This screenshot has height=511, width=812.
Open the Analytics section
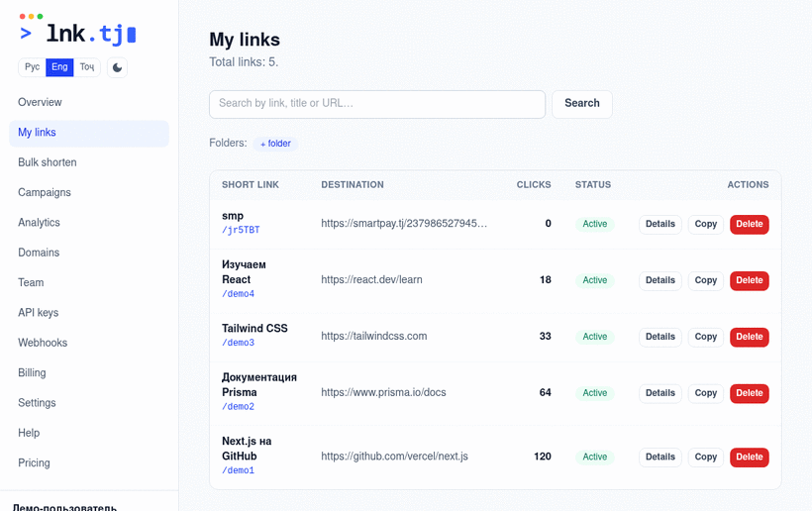(x=89, y=223)
